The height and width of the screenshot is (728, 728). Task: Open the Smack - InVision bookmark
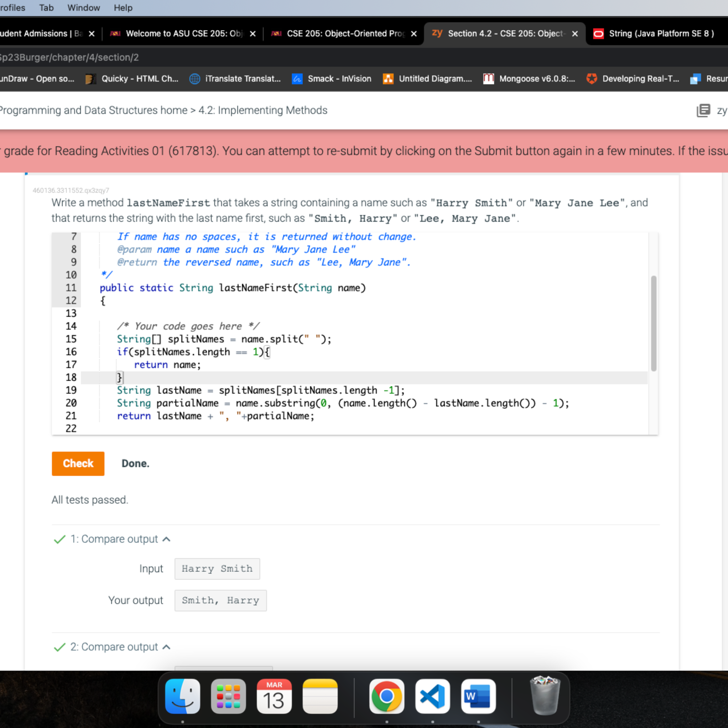click(332, 79)
